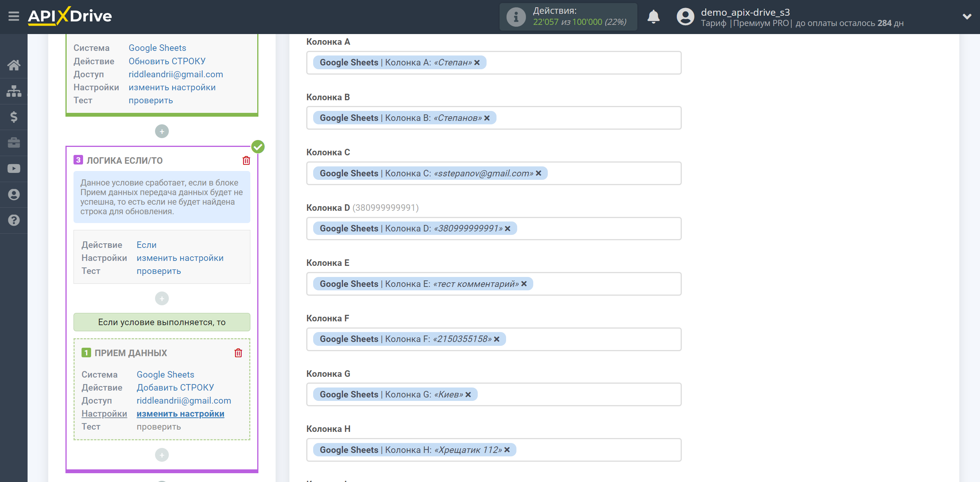Click into the Колонка G input field
This screenshot has height=482, width=980.
click(x=494, y=394)
